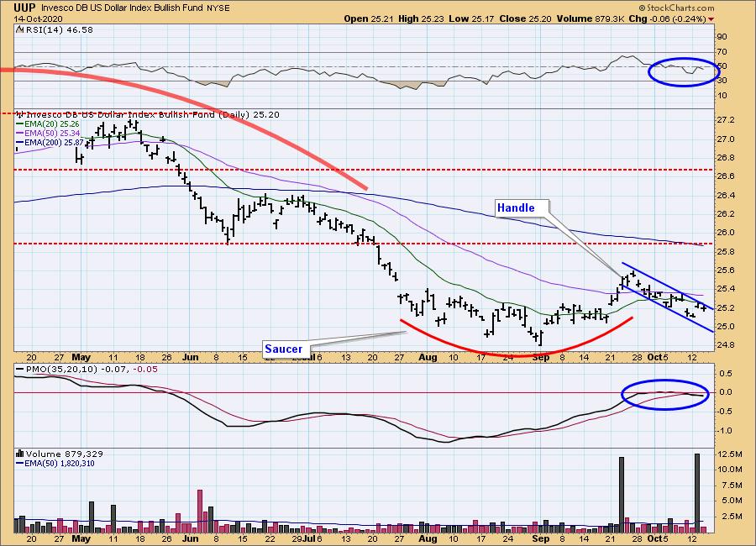This screenshot has height=546, width=756.
Task: Click the EMA(50) 1,820,310 volume legend
Action: tap(55, 464)
